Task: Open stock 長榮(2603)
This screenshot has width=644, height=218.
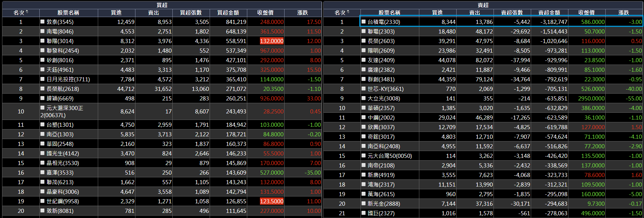Action: click(381, 41)
